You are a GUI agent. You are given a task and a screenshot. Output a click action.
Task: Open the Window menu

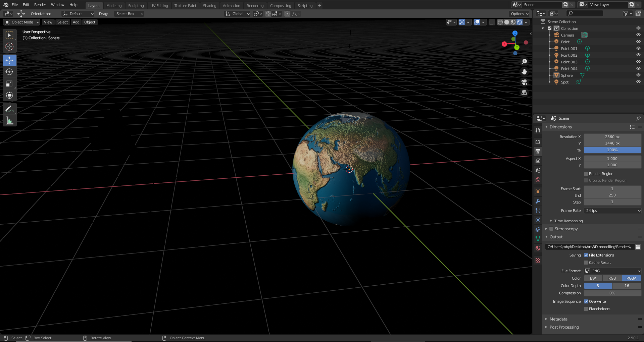point(57,5)
